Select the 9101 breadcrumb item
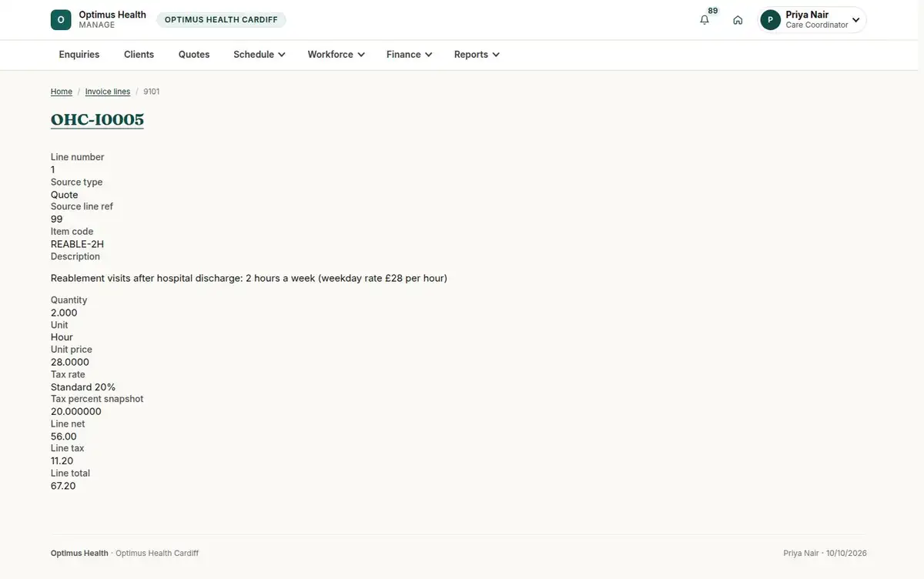924x579 pixels. 152,92
